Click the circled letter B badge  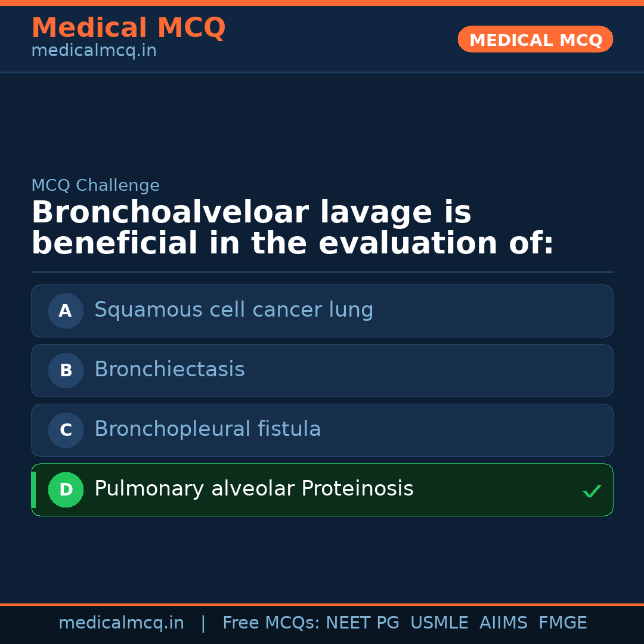pyautogui.click(x=66, y=370)
